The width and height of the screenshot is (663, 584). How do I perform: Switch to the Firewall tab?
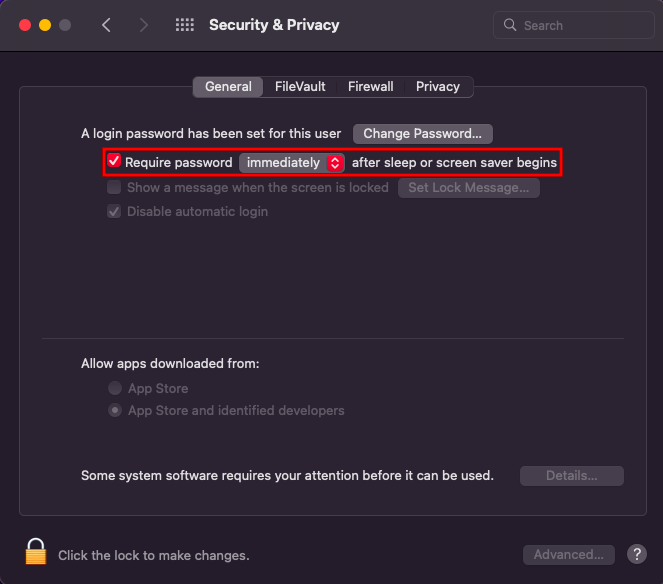pyautogui.click(x=370, y=87)
